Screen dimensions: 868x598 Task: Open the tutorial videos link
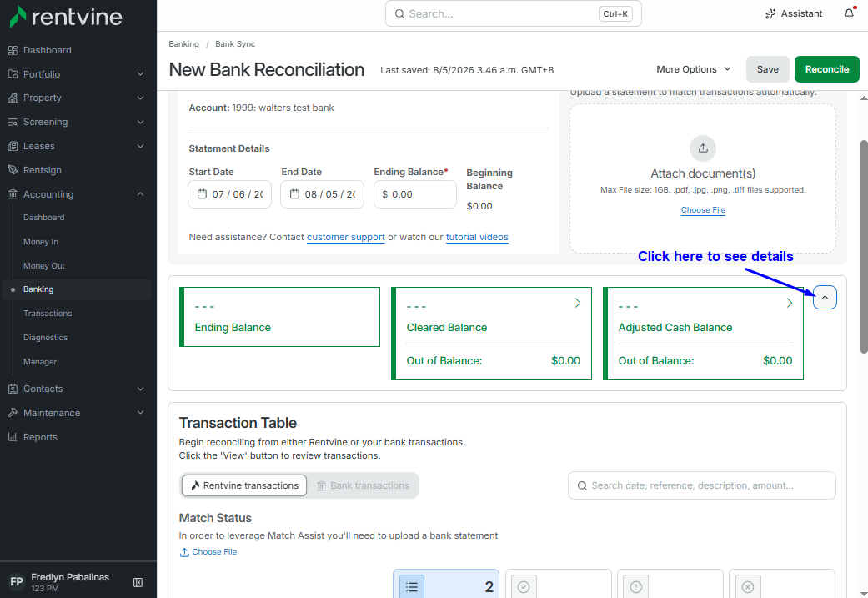click(477, 237)
